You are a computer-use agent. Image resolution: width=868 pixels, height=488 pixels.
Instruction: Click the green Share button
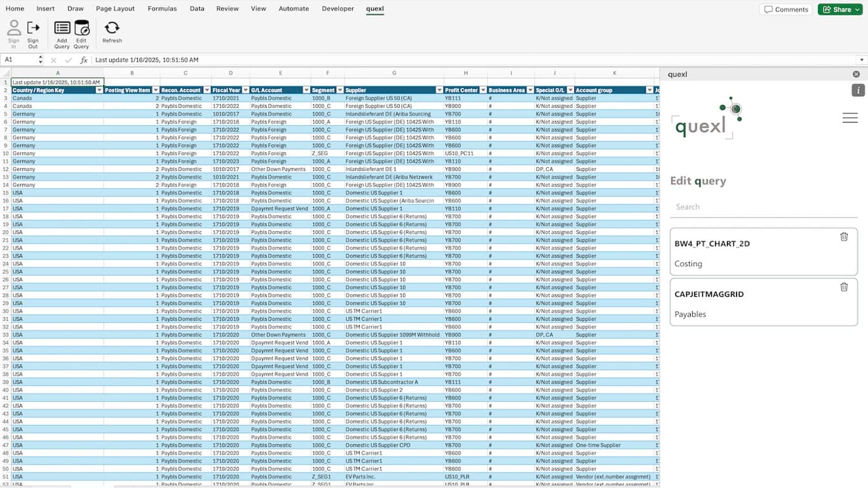[840, 9]
